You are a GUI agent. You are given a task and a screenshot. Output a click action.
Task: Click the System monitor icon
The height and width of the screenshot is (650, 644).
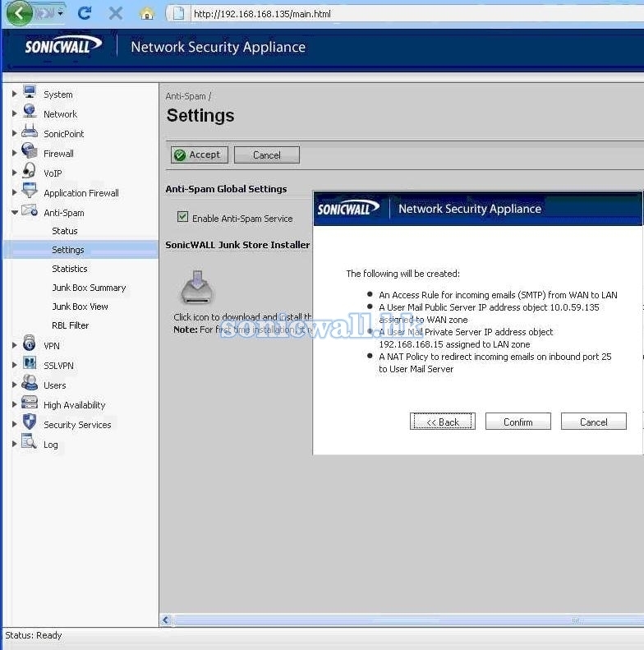click(x=30, y=92)
